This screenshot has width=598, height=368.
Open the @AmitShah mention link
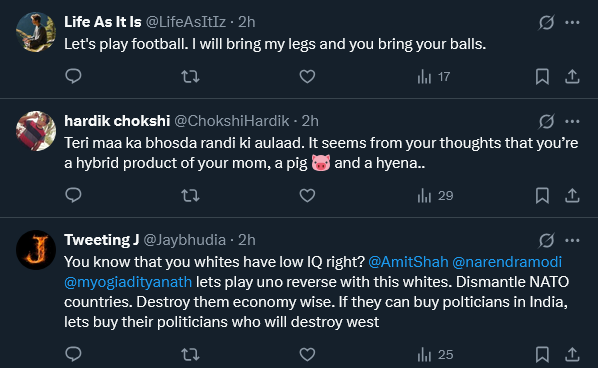tap(408, 262)
